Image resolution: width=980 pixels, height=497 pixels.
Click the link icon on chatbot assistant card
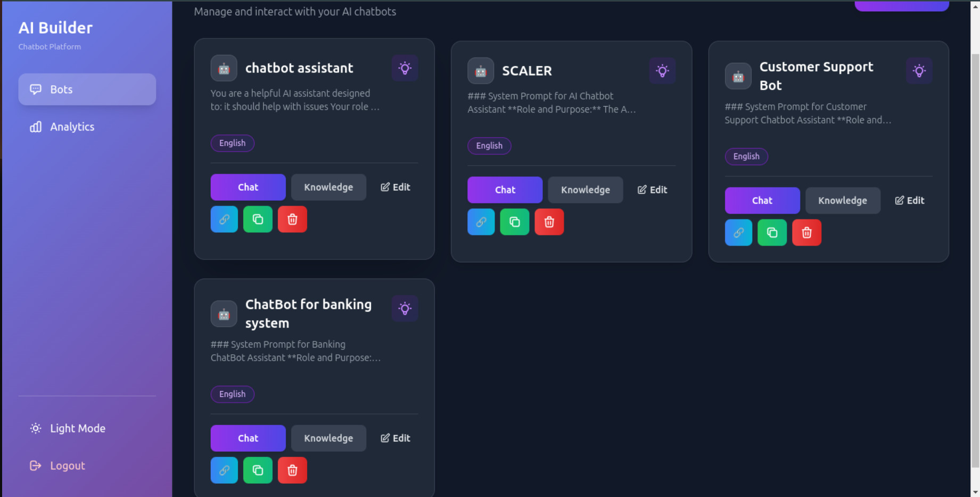224,219
